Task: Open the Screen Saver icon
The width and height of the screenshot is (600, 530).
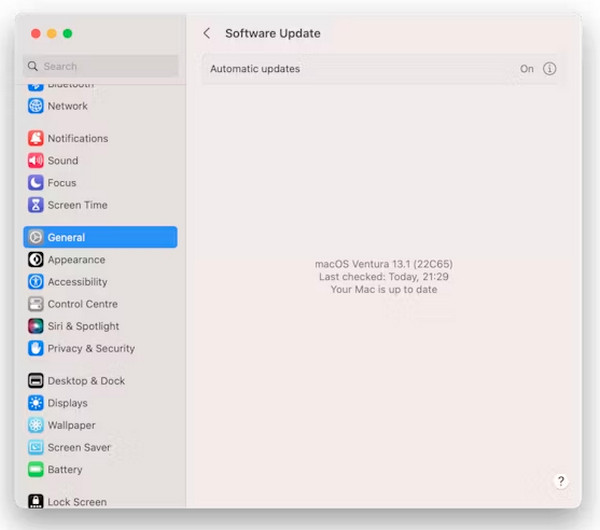Action: tap(36, 448)
